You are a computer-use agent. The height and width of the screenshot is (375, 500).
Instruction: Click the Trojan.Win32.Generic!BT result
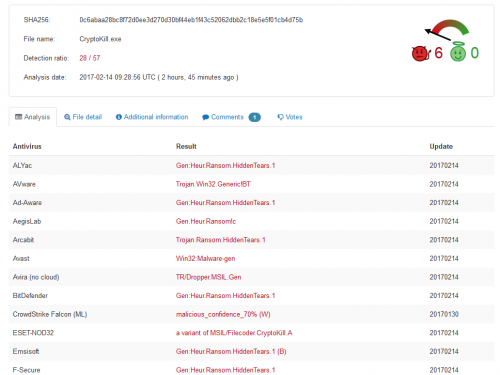213,184
